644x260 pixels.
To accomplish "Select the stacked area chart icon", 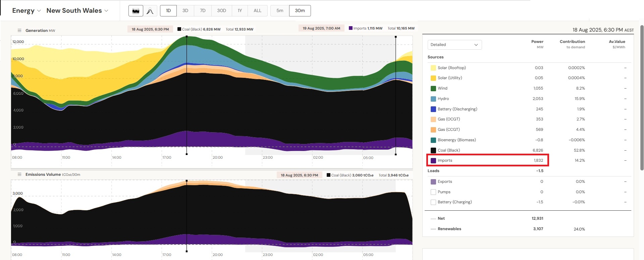I will [x=136, y=11].
